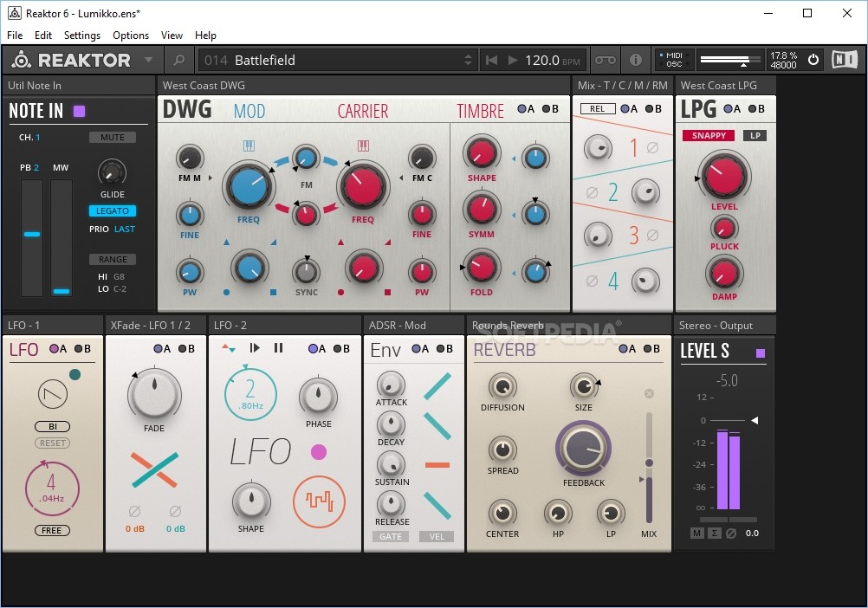Open the File menu
The width and height of the screenshot is (868, 608).
tap(15, 36)
